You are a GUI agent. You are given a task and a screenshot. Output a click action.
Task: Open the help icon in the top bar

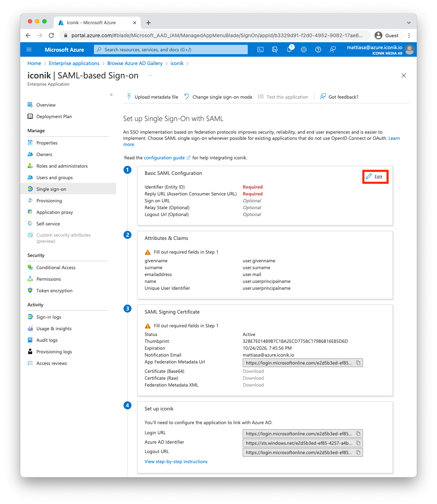318,49
